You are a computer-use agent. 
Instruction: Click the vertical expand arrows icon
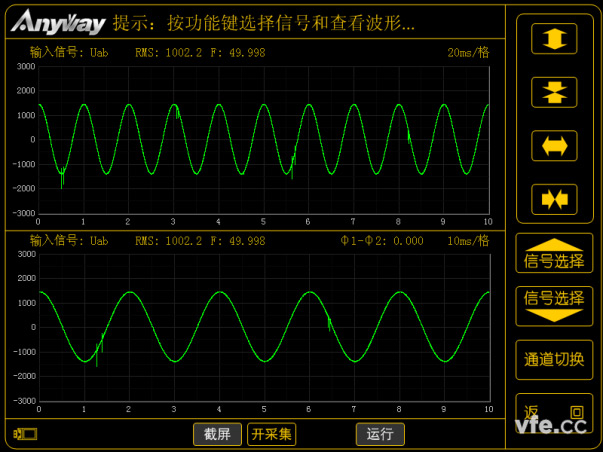[x=553, y=38]
